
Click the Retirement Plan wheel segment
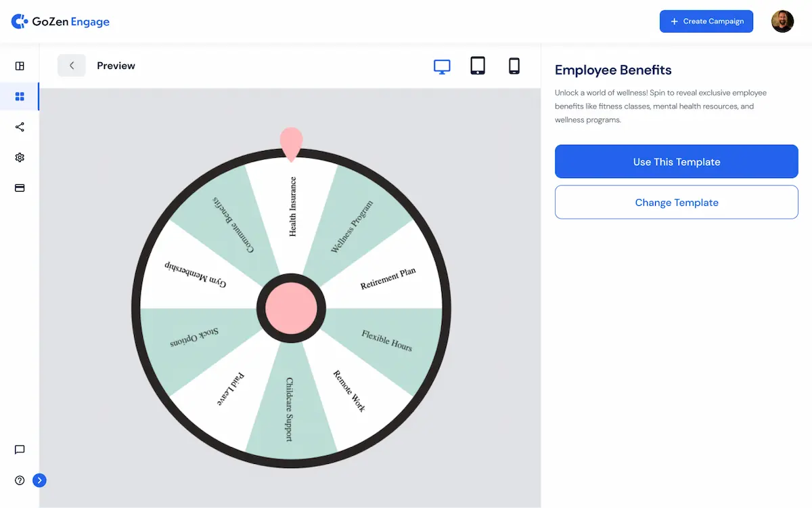(388, 278)
